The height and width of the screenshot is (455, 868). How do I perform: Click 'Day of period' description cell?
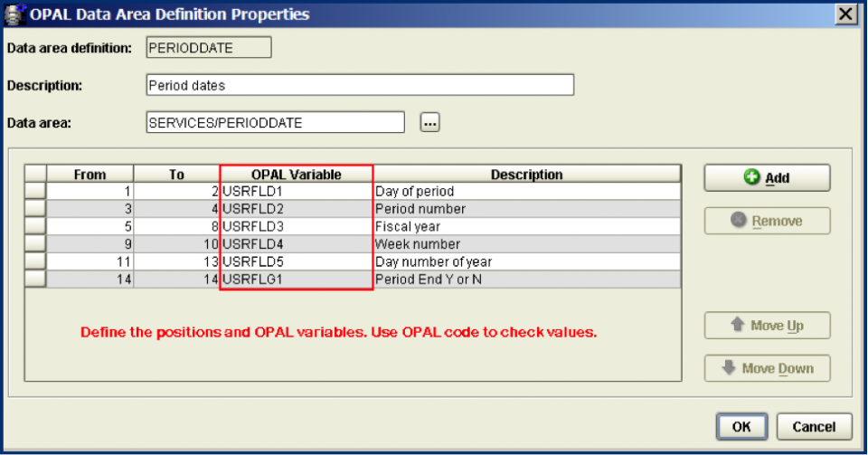527,191
